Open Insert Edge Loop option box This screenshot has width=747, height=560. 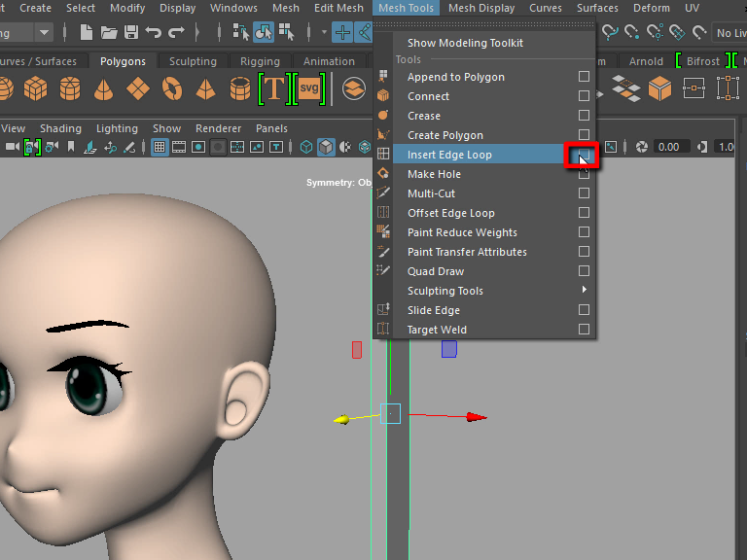584,155
